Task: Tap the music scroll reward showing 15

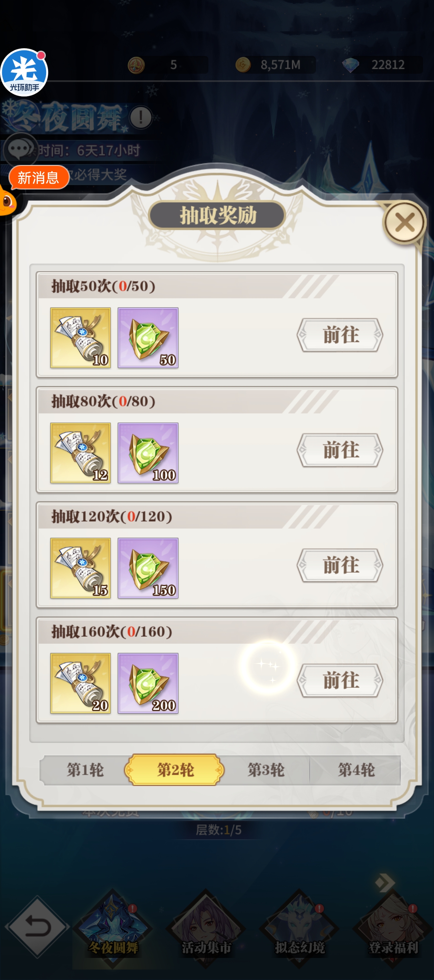Action: tap(80, 568)
